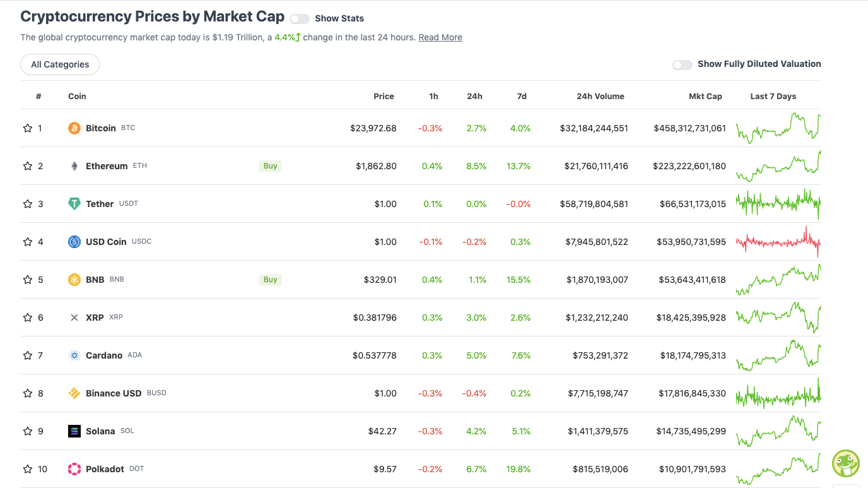Screen dimensions: 868x488
Task: Click the orange Bitcoin logo icon
Action: [74, 128]
